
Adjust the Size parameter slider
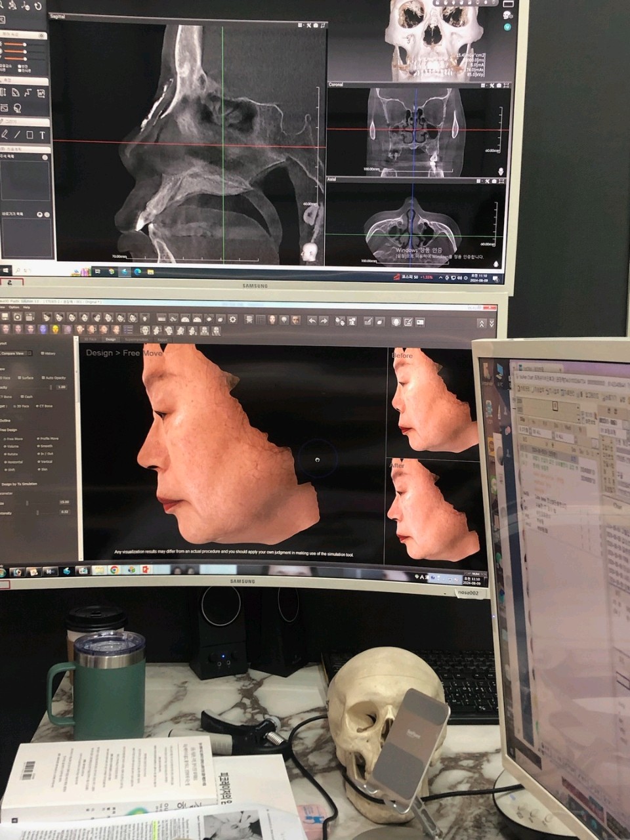point(28,502)
